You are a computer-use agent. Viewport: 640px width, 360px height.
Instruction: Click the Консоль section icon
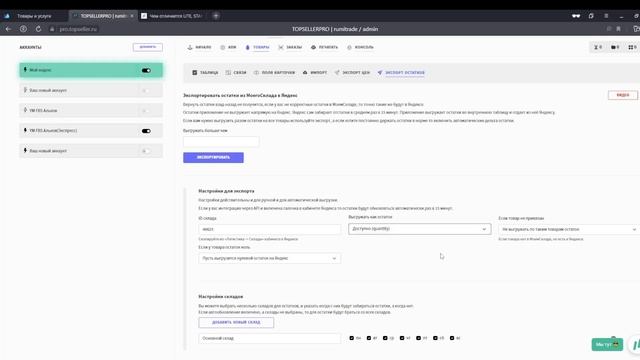coord(349,47)
